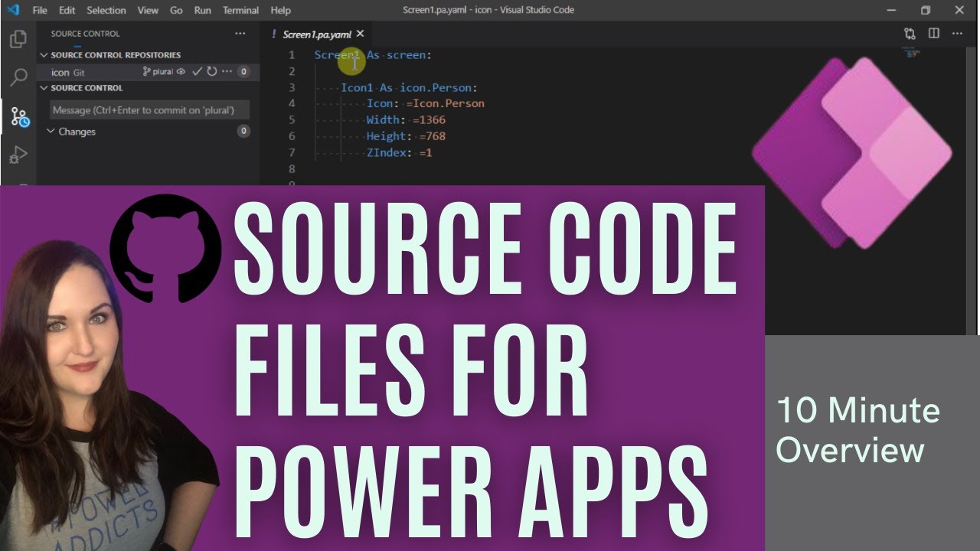Open editor more actions ellipsis

tap(958, 34)
